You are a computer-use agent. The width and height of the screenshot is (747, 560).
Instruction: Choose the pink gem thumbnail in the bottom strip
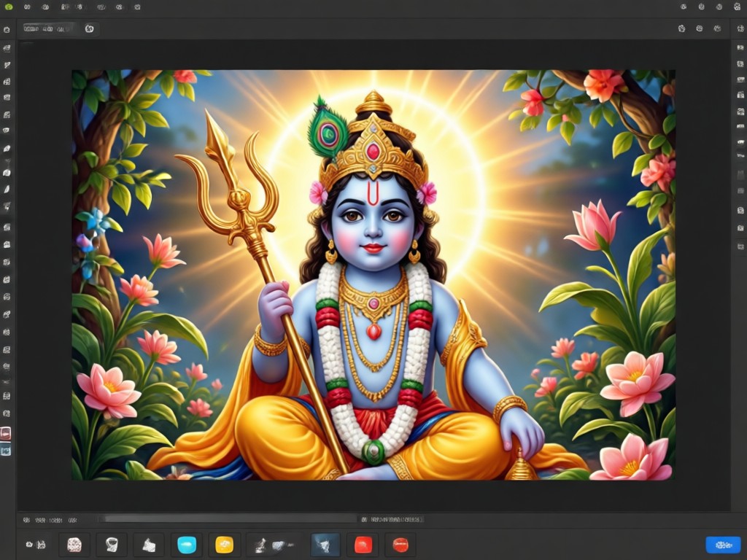(x=74, y=544)
